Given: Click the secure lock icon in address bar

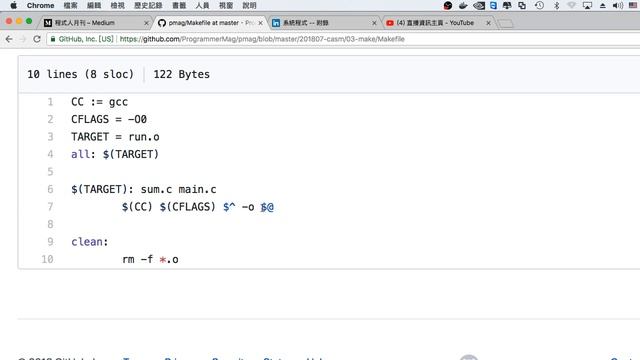Looking at the screenshot, I should [x=53, y=39].
